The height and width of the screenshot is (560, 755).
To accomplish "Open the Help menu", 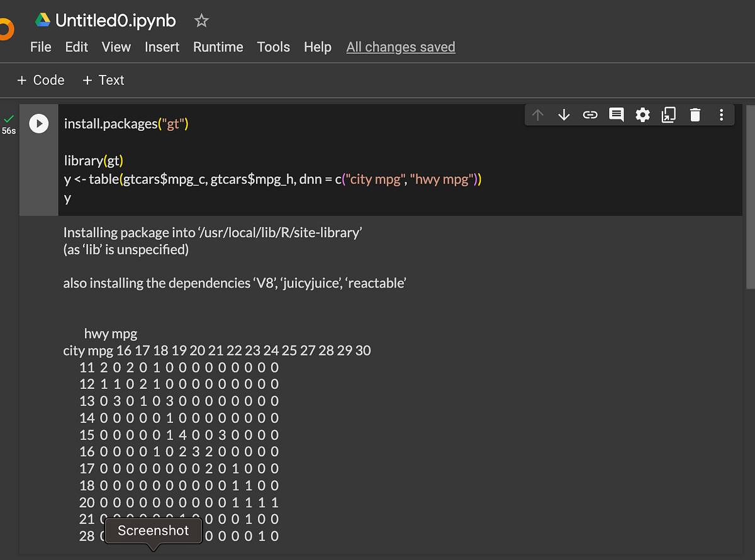I will 318,47.
